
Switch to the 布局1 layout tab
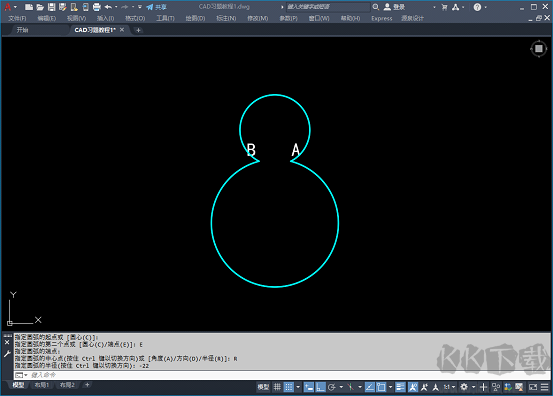pos(42,385)
